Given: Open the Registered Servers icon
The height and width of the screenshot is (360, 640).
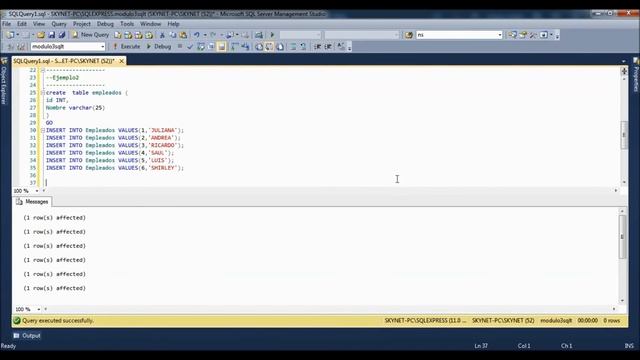Looking at the screenshot, I should point(512,35).
